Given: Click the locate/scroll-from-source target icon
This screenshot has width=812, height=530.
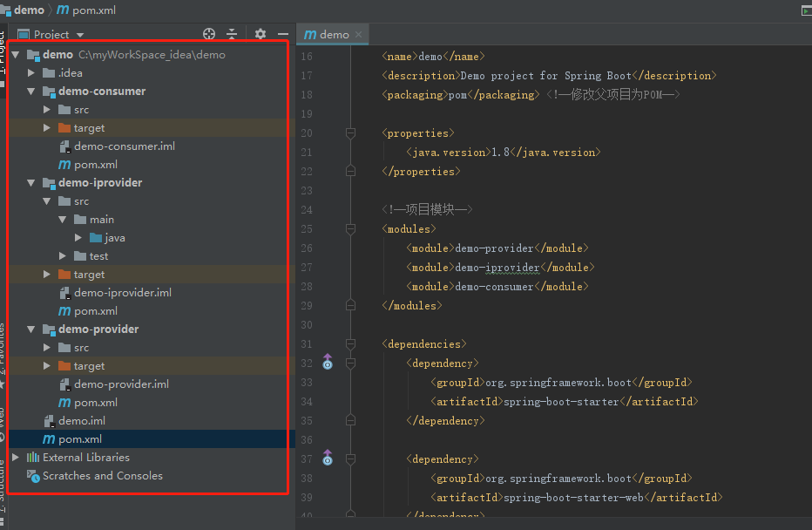Looking at the screenshot, I should click(x=209, y=34).
